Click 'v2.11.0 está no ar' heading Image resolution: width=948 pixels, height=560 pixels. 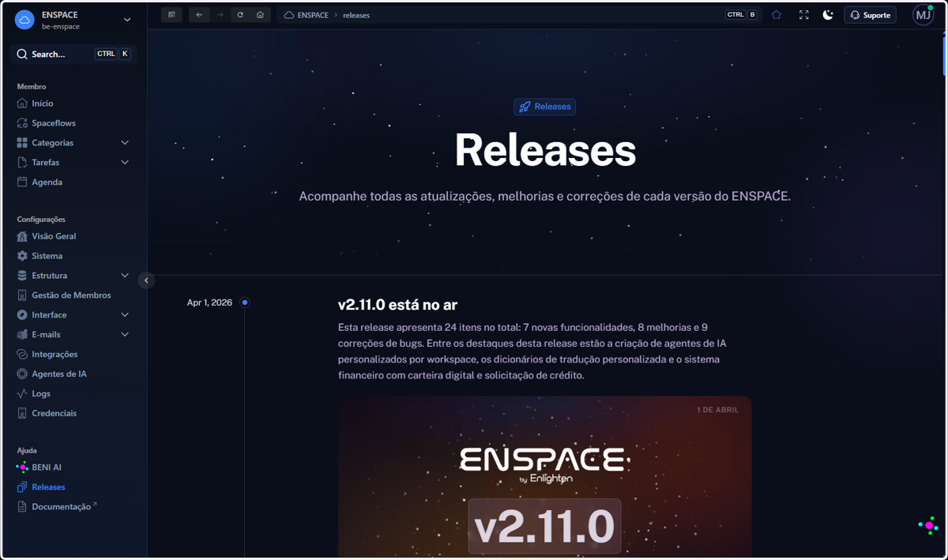397,305
